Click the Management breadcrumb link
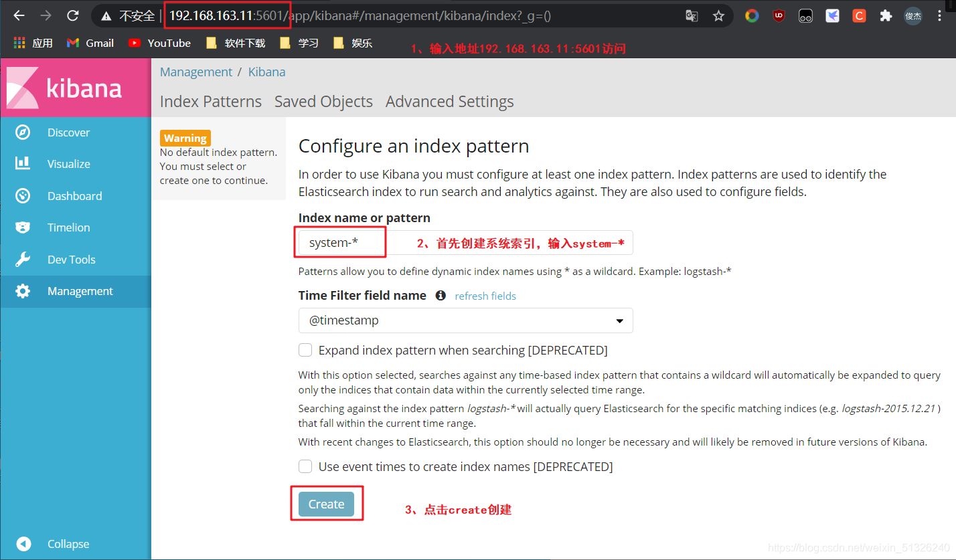Screen dimensions: 956x560 (196, 72)
